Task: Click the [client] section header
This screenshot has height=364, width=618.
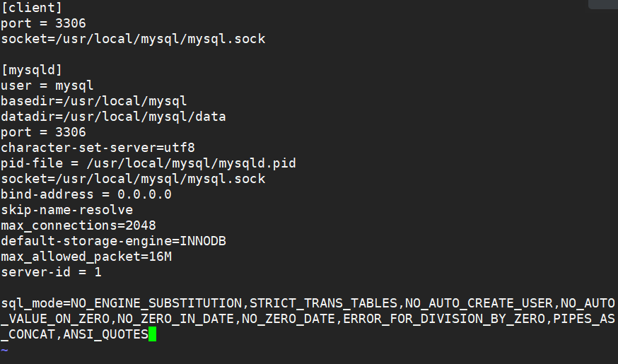Action: 32,8
